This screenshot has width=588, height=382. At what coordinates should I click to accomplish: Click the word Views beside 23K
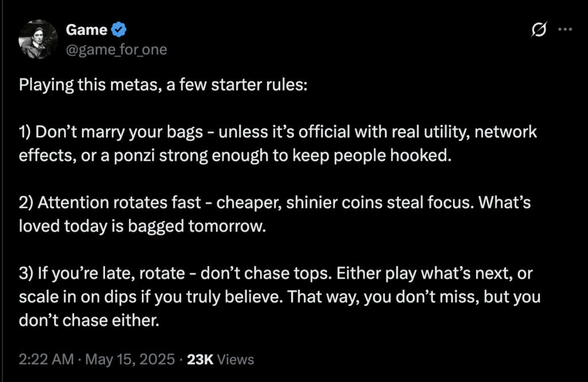[235, 360]
